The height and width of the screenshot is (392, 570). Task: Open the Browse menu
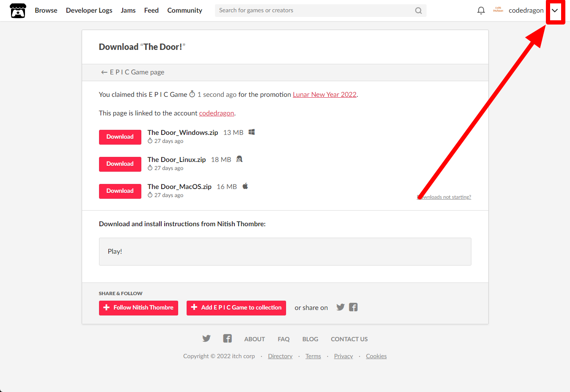tap(46, 10)
